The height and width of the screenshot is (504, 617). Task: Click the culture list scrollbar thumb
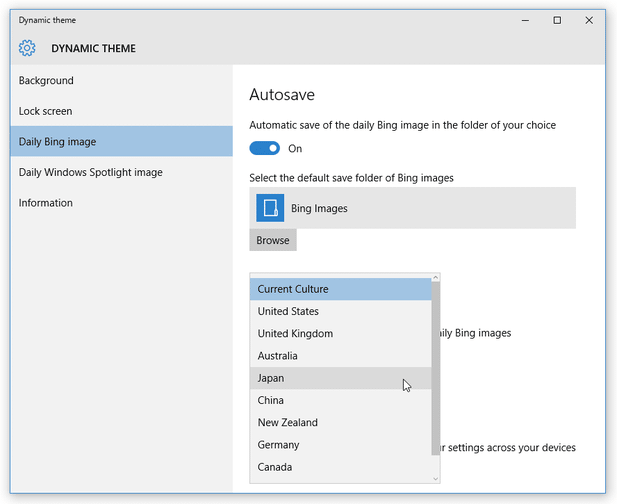(x=436, y=368)
